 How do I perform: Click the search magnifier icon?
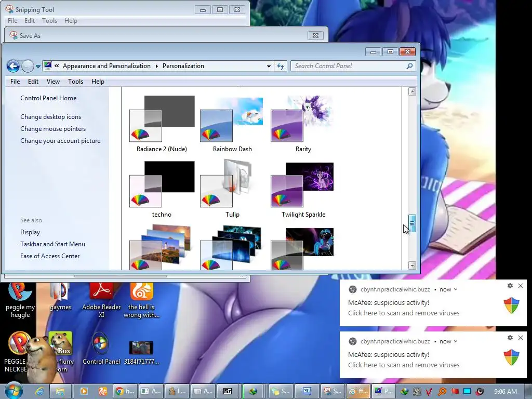[409, 66]
